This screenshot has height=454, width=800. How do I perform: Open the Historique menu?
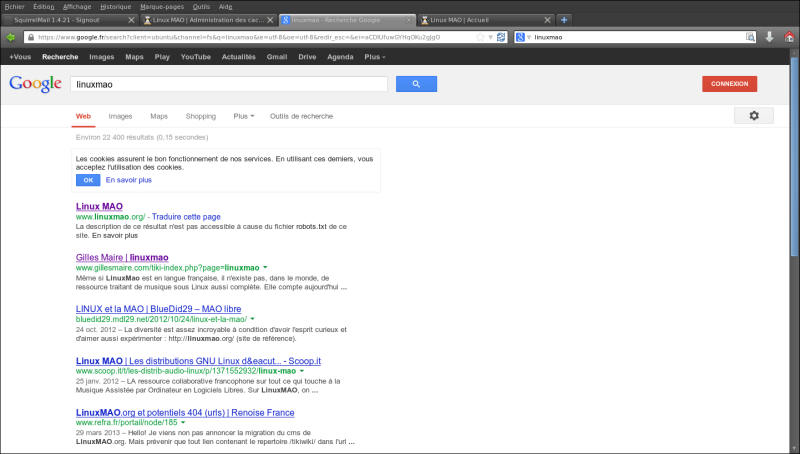tap(116, 7)
